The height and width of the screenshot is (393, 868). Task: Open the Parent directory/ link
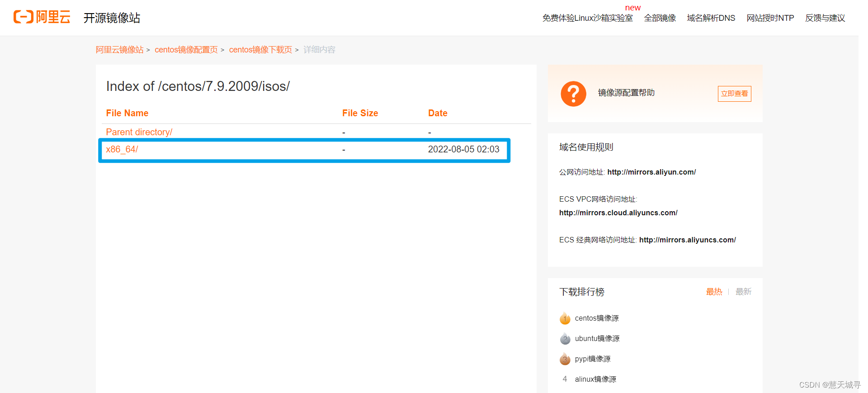click(x=139, y=132)
